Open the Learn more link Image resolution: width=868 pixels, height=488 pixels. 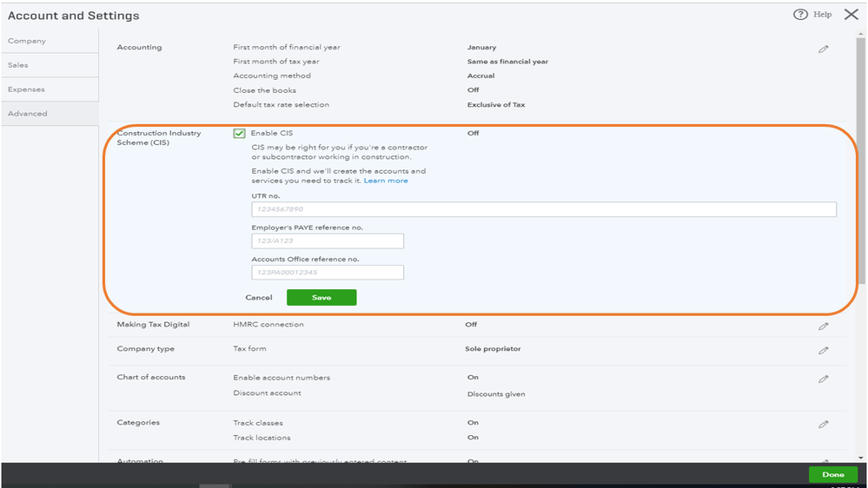point(386,181)
